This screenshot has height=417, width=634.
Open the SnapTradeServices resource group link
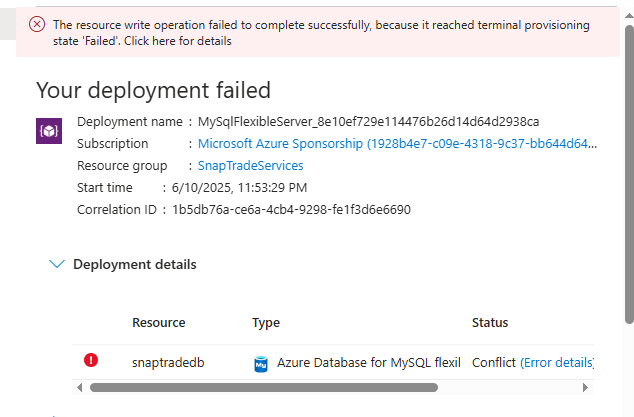click(x=250, y=165)
